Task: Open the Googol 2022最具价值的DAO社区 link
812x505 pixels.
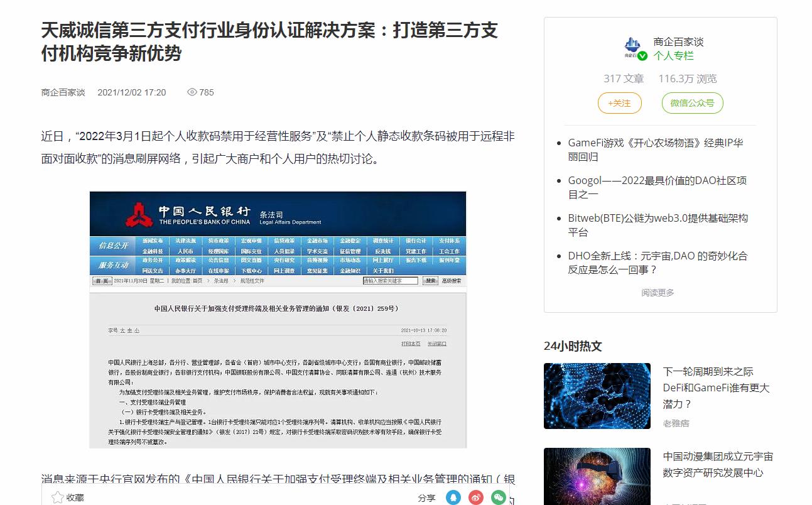Action: point(658,187)
